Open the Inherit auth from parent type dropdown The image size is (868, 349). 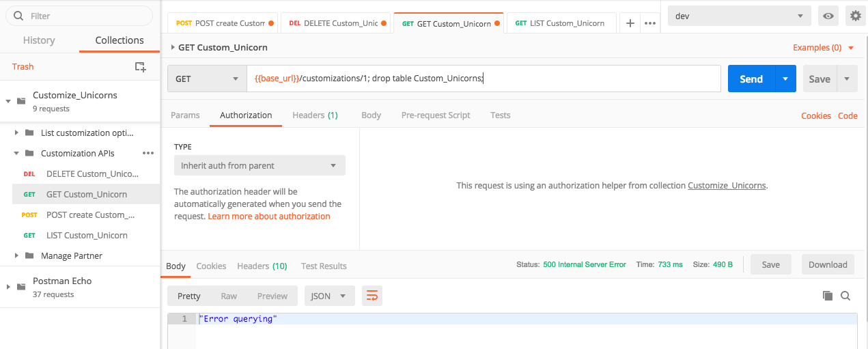pos(260,165)
